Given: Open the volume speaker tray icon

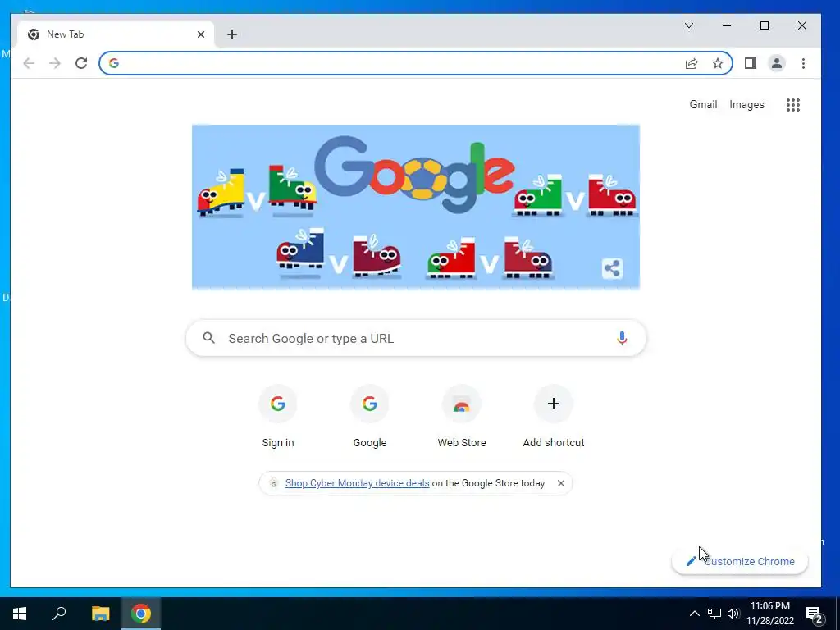Looking at the screenshot, I should (733, 614).
